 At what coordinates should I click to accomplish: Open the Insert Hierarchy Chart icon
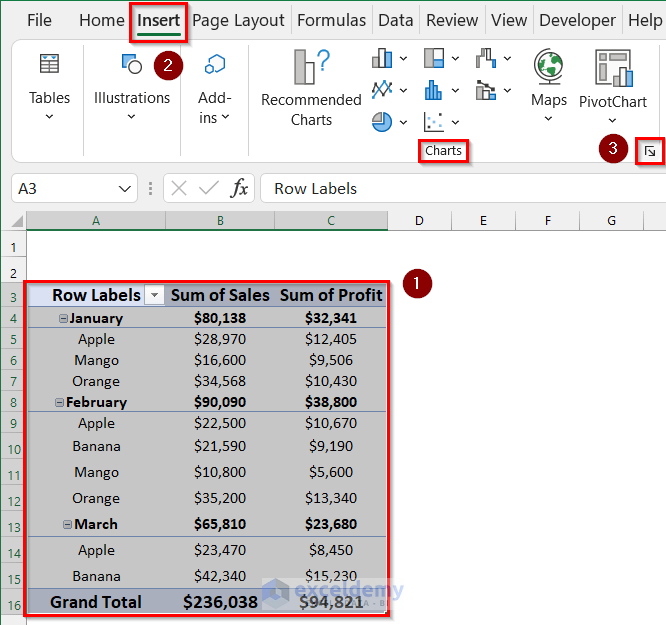pyautogui.click(x=434, y=59)
